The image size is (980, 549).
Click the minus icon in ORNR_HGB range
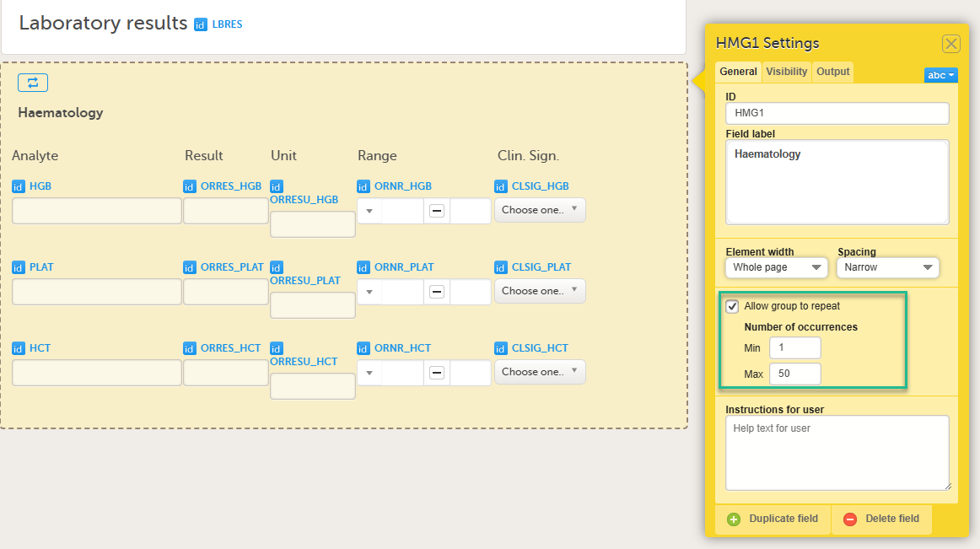click(x=437, y=211)
